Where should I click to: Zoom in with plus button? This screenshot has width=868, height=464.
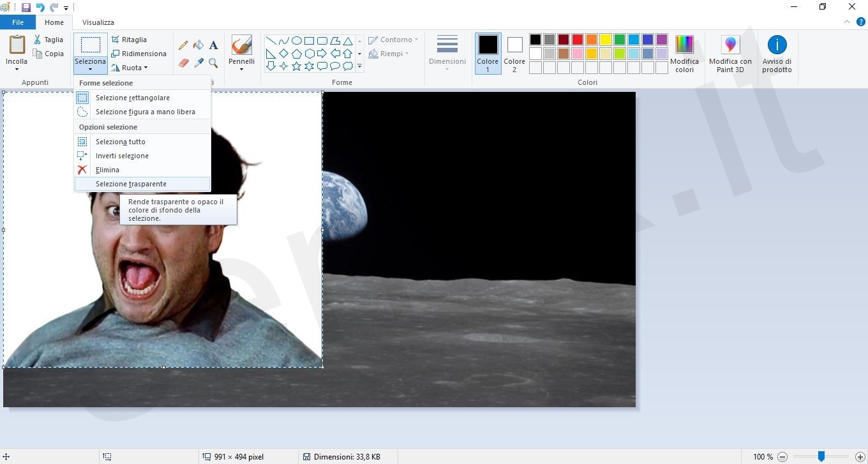pyautogui.click(x=860, y=457)
